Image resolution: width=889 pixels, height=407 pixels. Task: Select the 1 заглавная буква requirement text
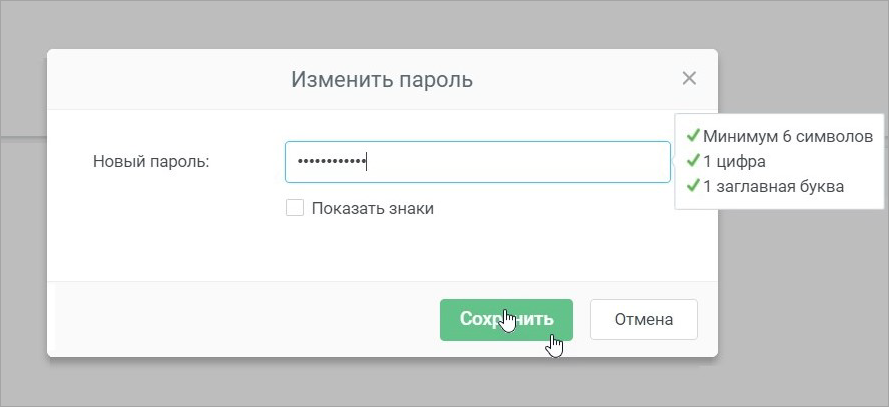click(x=774, y=186)
